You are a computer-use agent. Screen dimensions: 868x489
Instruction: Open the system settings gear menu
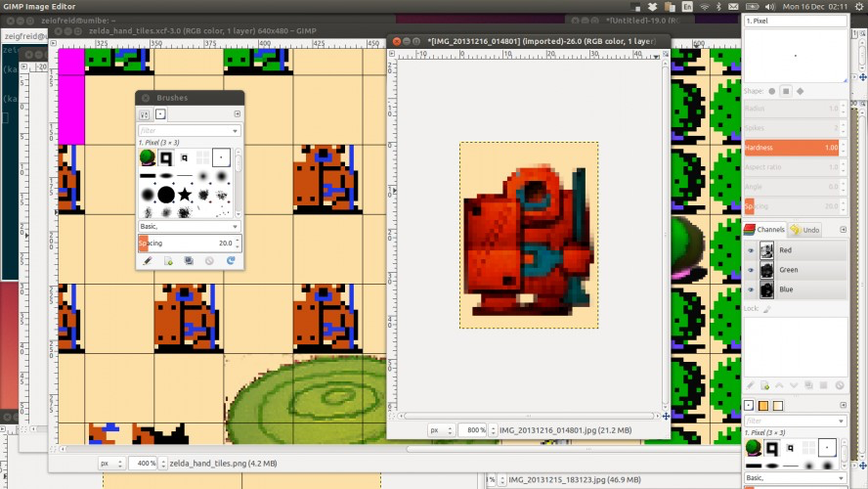pos(859,7)
